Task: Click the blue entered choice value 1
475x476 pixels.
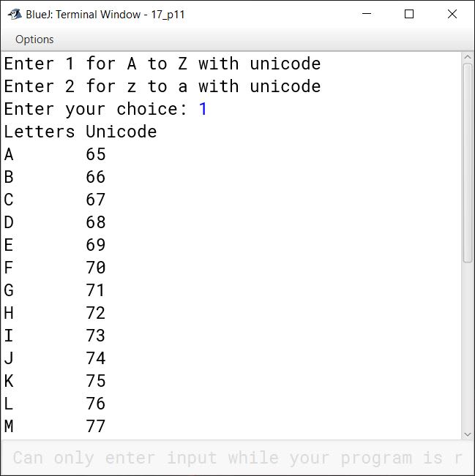Action: pos(203,109)
